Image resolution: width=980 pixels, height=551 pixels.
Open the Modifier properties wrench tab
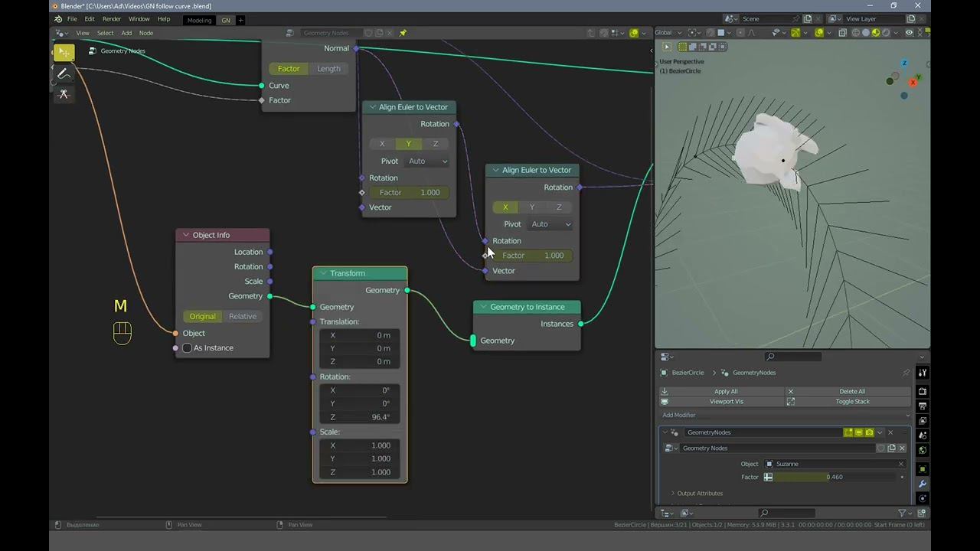tap(923, 484)
